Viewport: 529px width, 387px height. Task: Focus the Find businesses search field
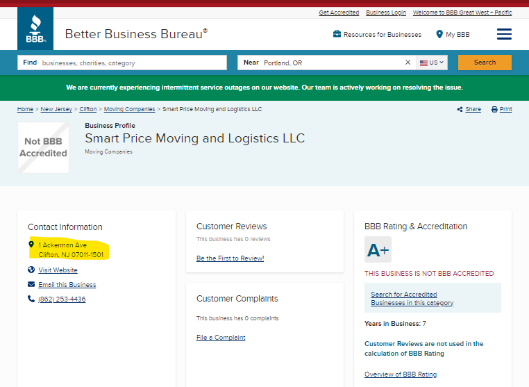(x=122, y=63)
